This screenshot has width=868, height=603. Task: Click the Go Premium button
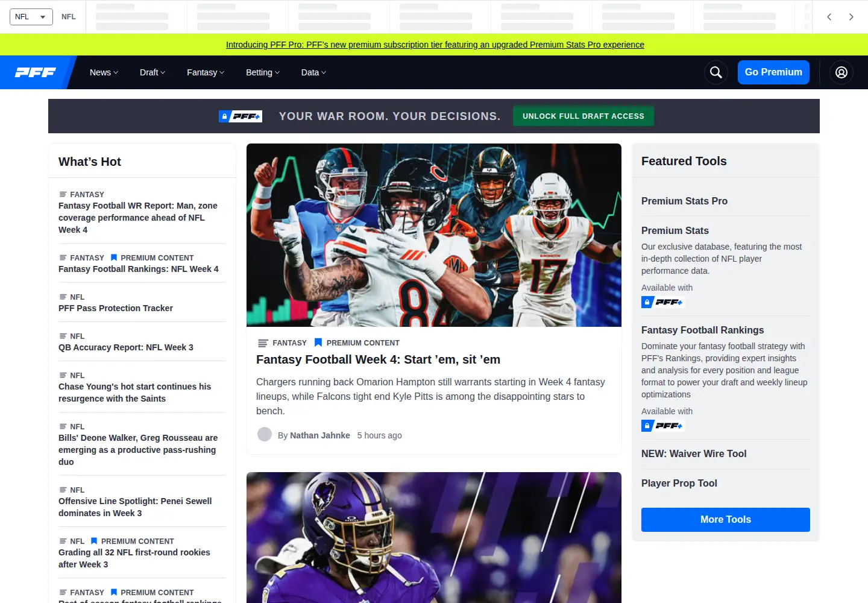[773, 72]
